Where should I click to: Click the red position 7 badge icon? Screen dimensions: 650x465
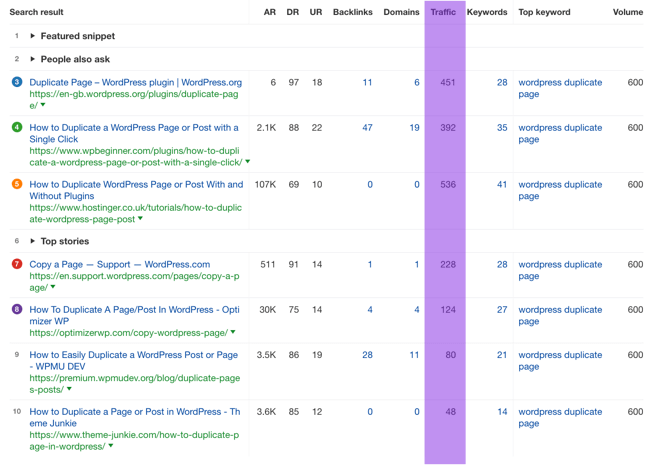16,265
